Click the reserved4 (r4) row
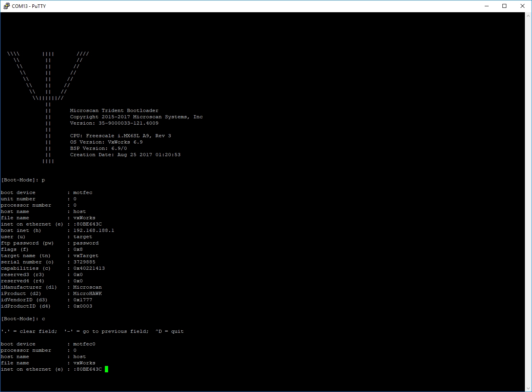This screenshot has width=532, height=392. (42, 281)
